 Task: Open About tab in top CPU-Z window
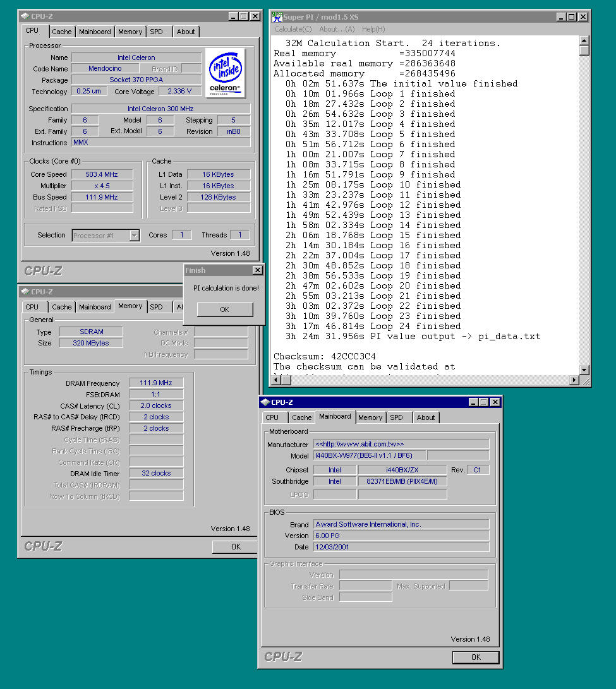point(186,32)
